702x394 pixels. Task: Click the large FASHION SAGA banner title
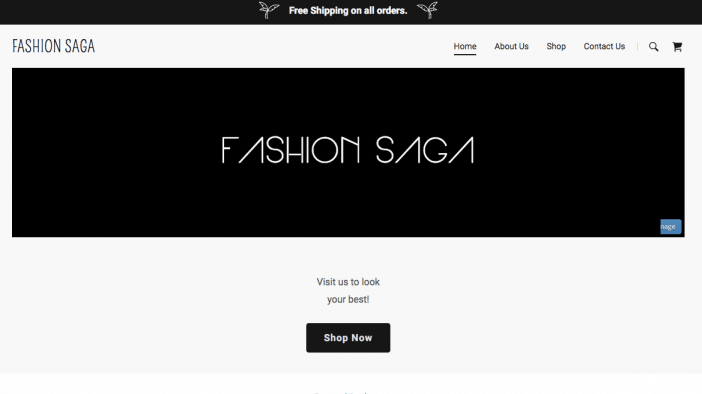[348, 150]
